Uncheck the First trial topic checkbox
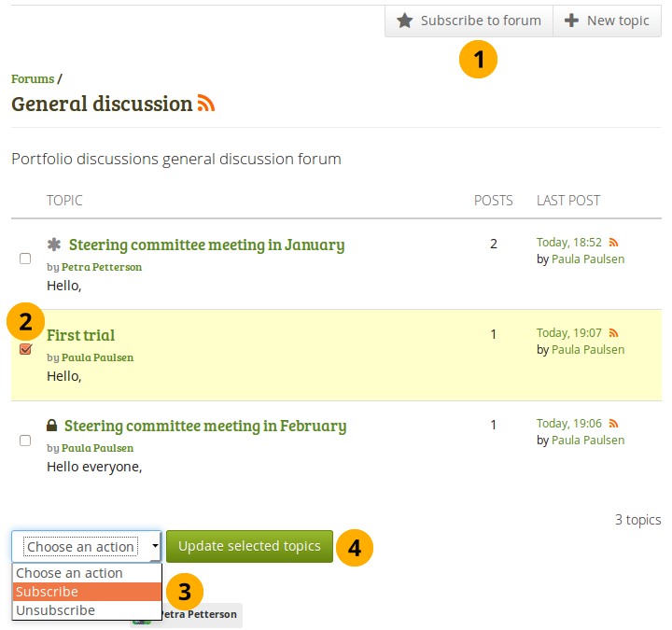Screen dimensions: 672x630 click(25, 349)
